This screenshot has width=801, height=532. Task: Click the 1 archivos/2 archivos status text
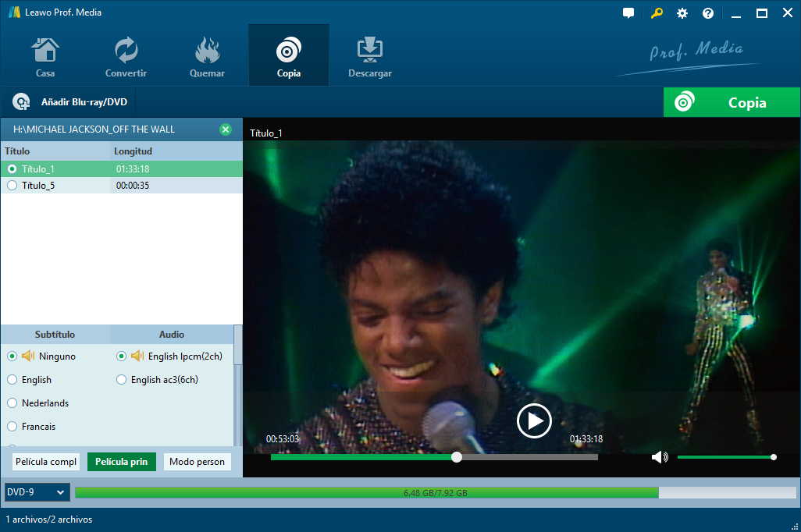[49, 520]
